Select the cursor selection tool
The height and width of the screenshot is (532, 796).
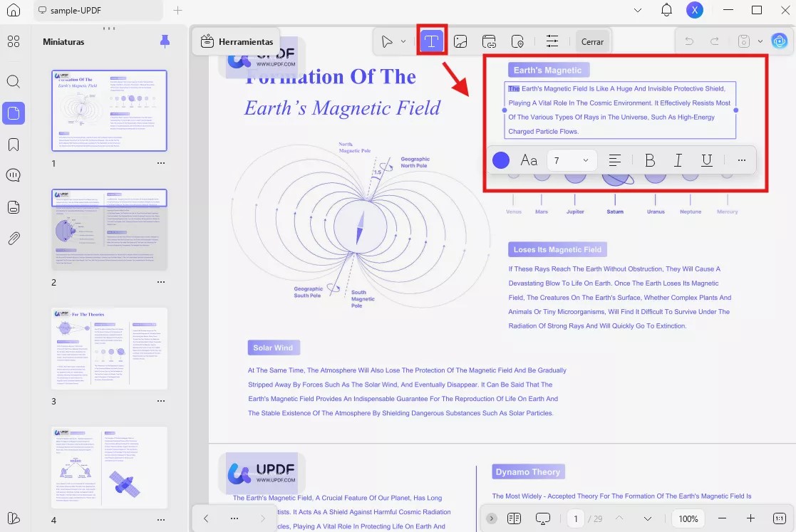click(x=387, y=41)
